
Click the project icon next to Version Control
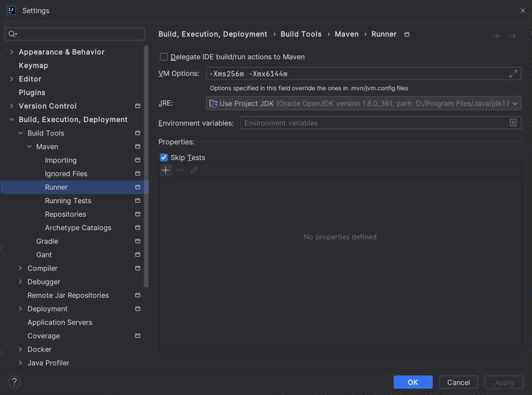coord(137,106)
